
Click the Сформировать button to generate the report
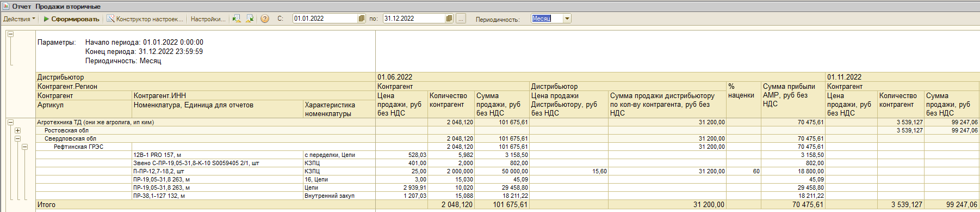[x=71, y=19]
